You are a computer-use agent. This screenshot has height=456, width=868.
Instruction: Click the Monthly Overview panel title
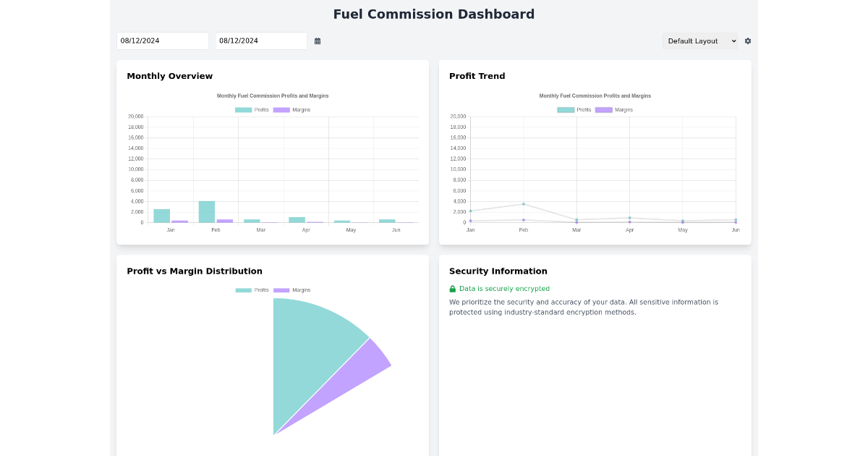point(169,76)
